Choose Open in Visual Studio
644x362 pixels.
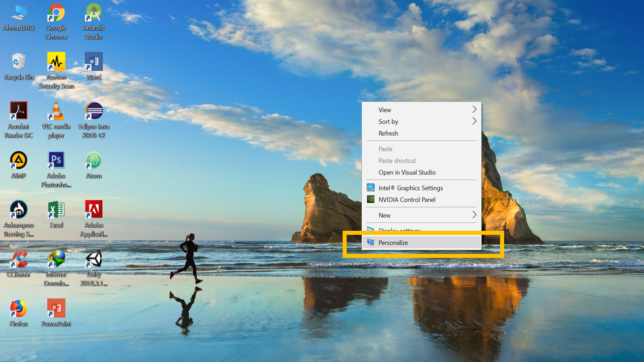[x=407, y=172]
